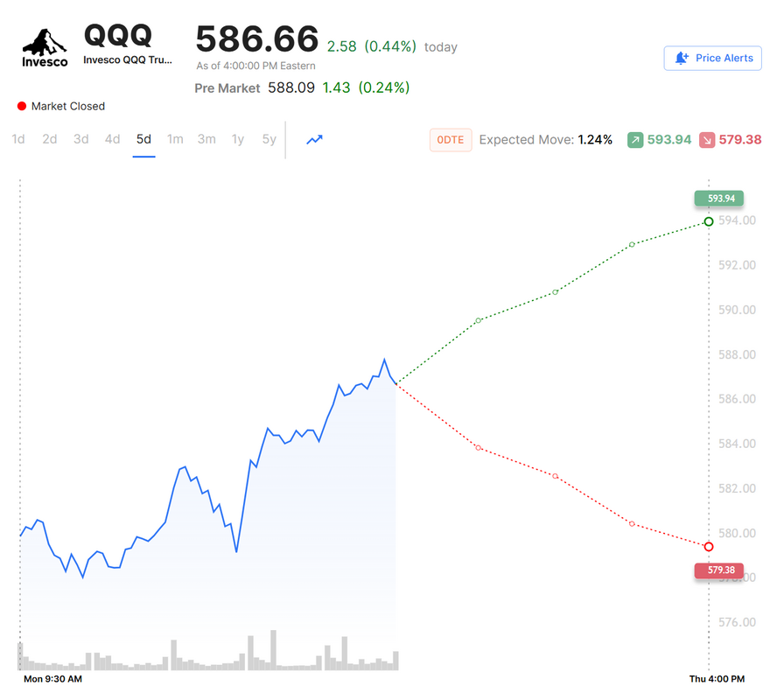The width and height of the screenshot is (784, 700).
Task: Click the Invesco logo icon
Action: [45, 47]
